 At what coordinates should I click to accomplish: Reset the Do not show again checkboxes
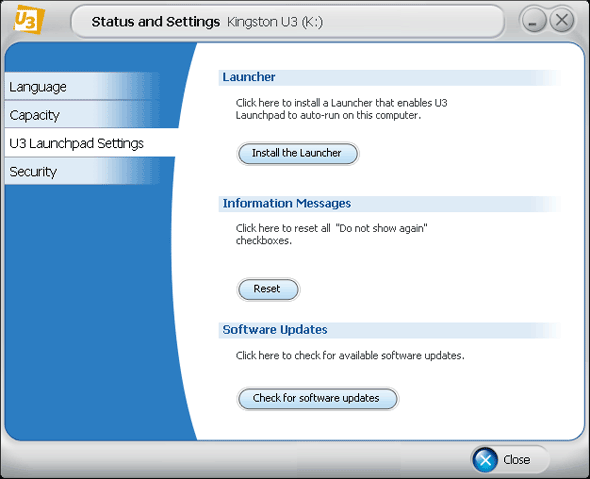(268, 289)
